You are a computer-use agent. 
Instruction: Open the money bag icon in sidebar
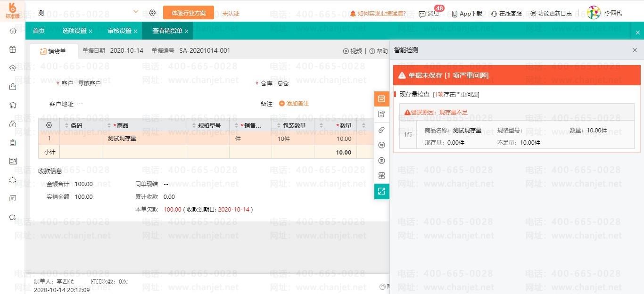click(13, 124)
